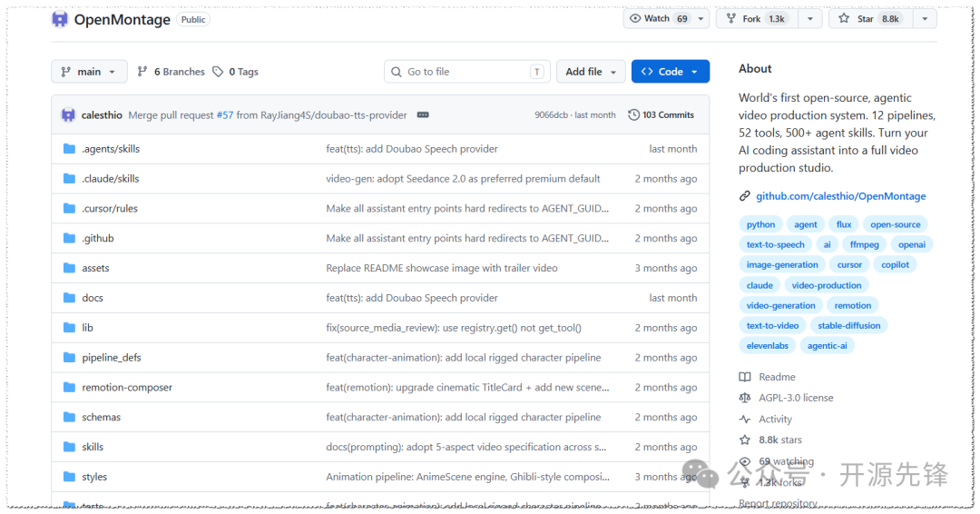This screenshot has height=514, width=980.
Task: Open pull request #57 link
Action: 224,115
